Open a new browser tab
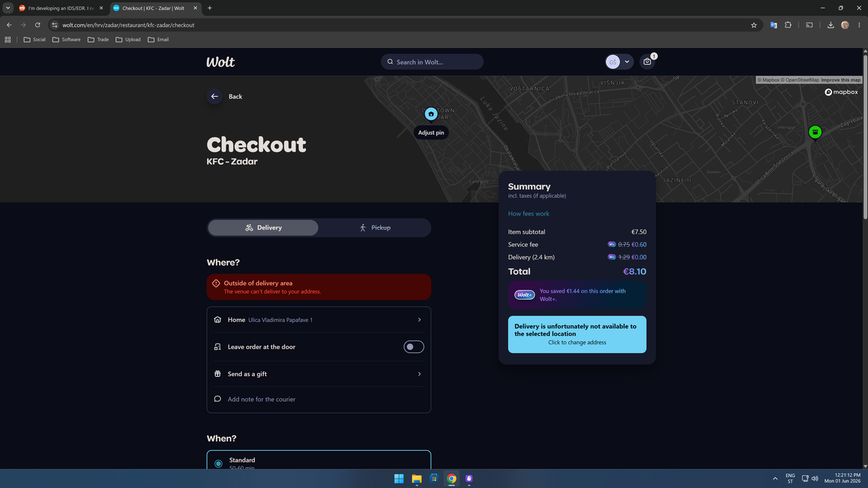 point(210,8)
